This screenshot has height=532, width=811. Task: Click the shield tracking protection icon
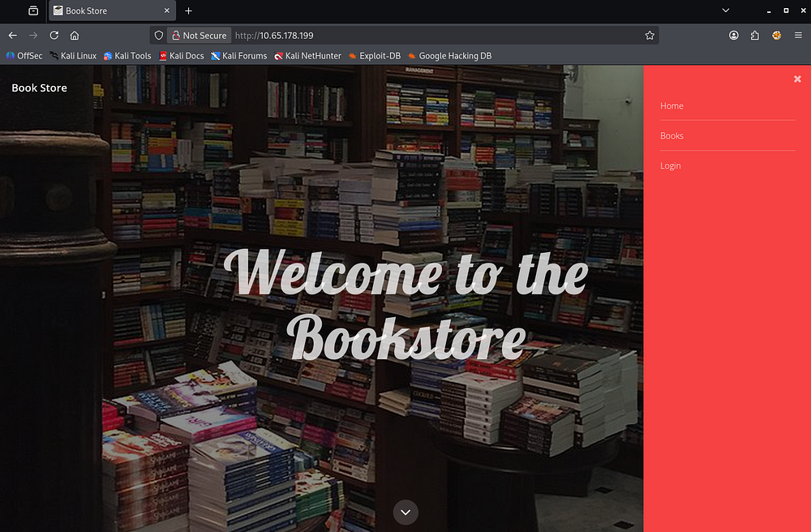159,36
